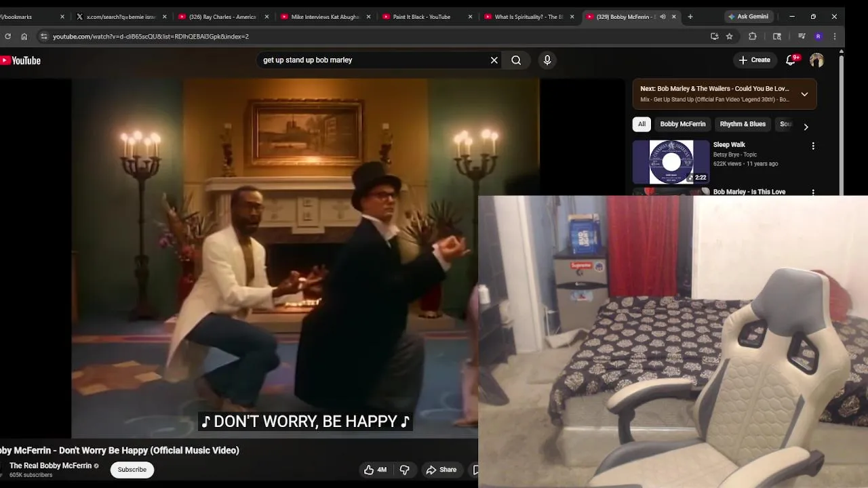The height and width of the screenshot is (488, 868).
Task: Close the Bobby McFerrin tab
Action: (673, 17)
